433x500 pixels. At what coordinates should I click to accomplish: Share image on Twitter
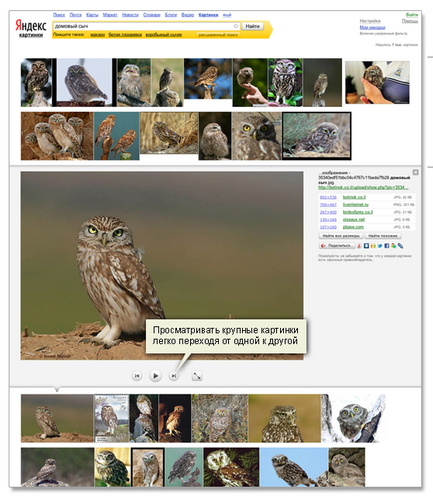pyautogui.click(x=380, y=246)
